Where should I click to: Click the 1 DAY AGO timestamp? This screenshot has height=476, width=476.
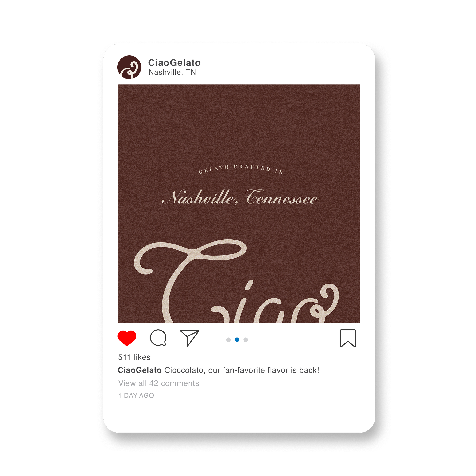point(136,395)
